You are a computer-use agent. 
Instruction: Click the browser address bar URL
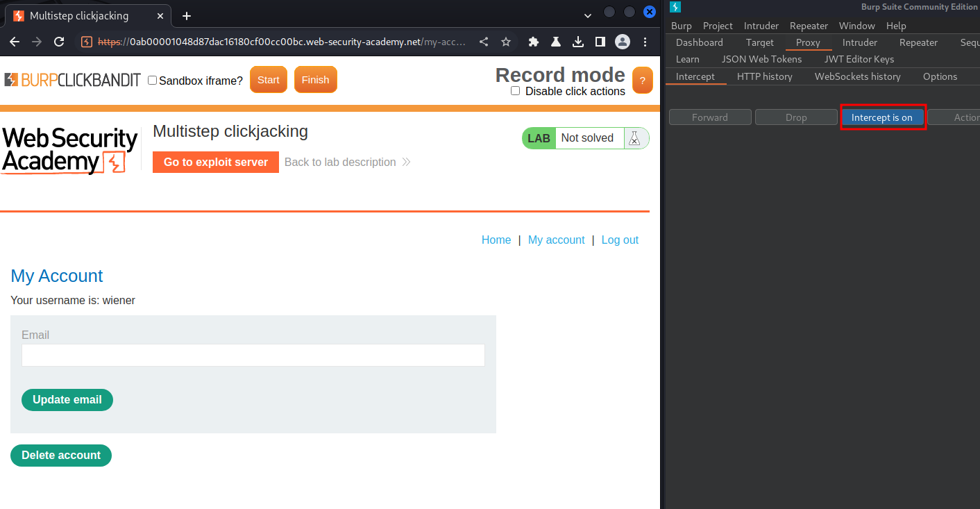pos(281,42)
